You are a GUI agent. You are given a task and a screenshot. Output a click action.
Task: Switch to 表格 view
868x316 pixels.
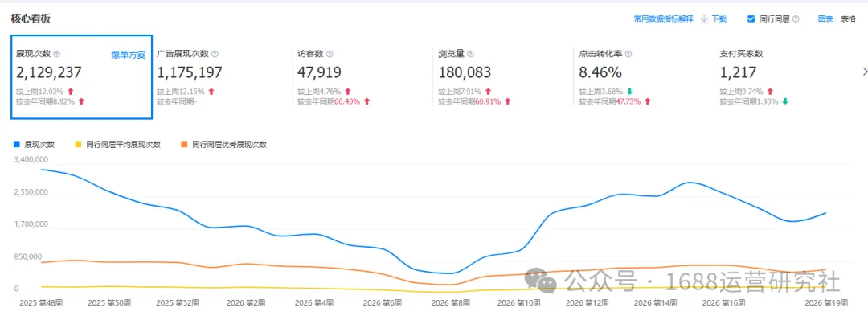[x=848, y=18]
